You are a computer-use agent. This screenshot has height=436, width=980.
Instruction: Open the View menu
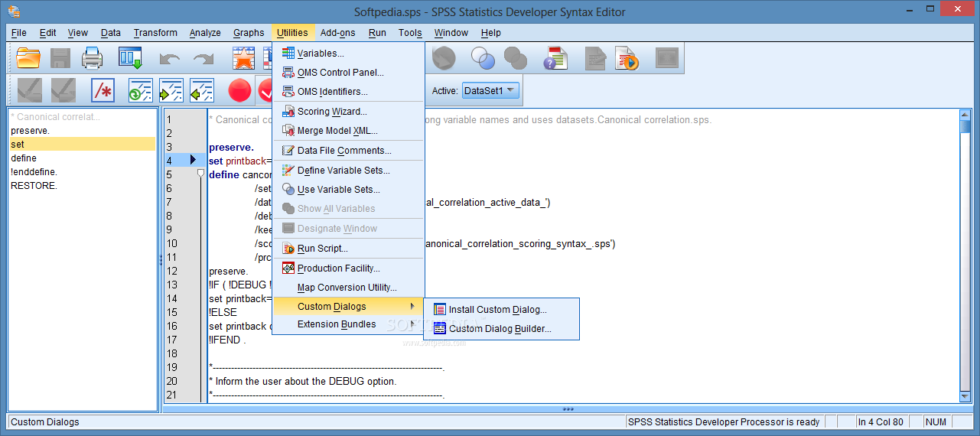(x=78, y=32)
